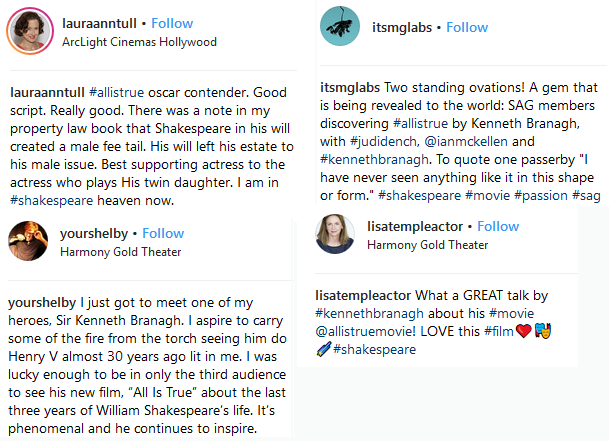Open ArcLight Cinemas Hollywood location
This screenshot has height=441, width=609.
139,43
